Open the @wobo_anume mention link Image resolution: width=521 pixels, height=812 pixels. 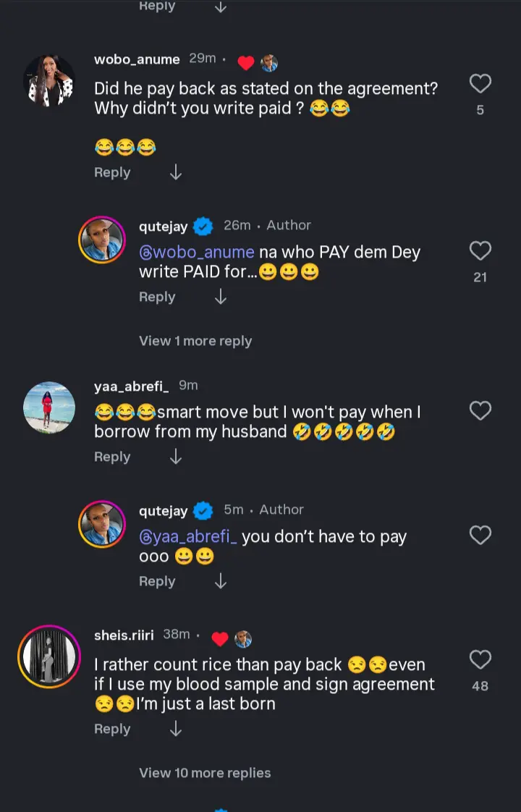pos(197,253)
